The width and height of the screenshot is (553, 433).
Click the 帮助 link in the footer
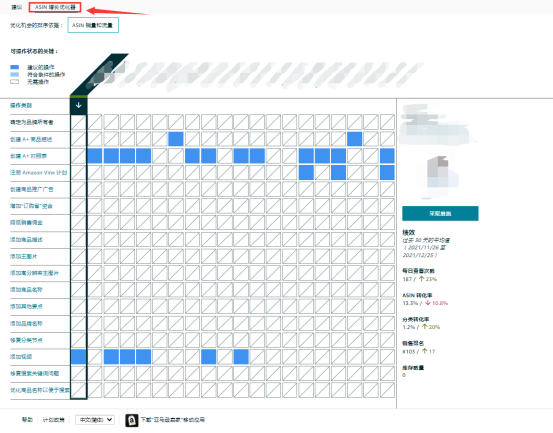(x=27, y=420)
